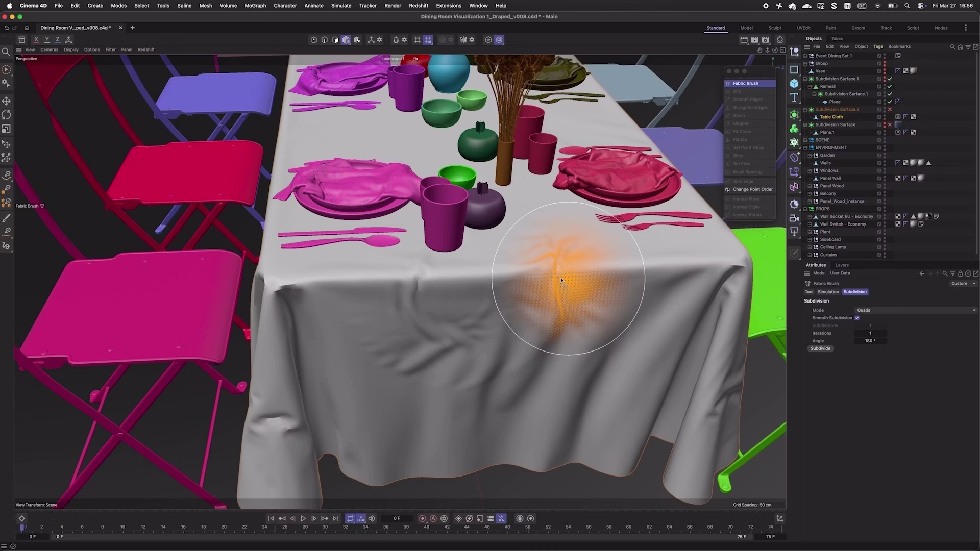980x551 pixels.
Task: Expand the SCENE group
Action: coord(805,140)
